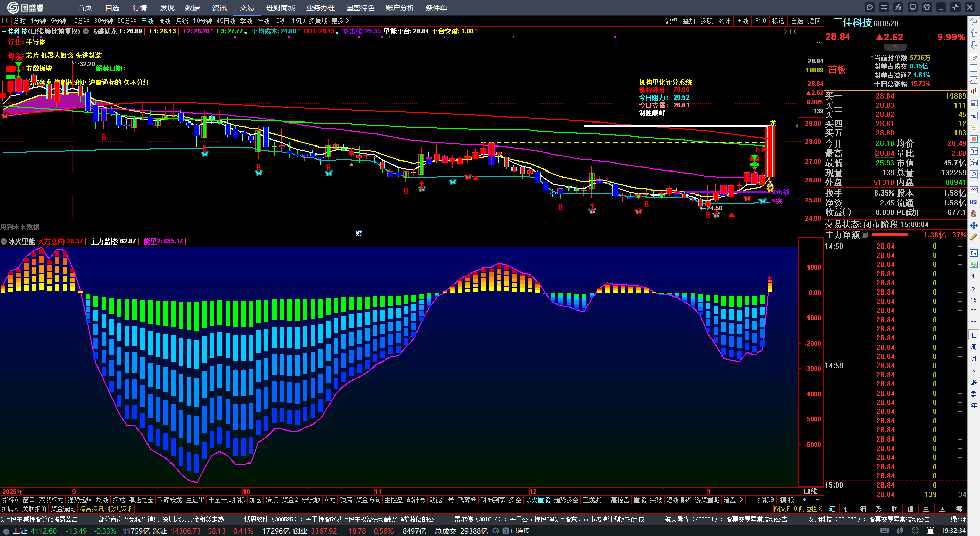Click the back arrow icon in right sidebar
Image resolution: width=980 pixels, height=536 pixels.
click(x=974, y=21)
